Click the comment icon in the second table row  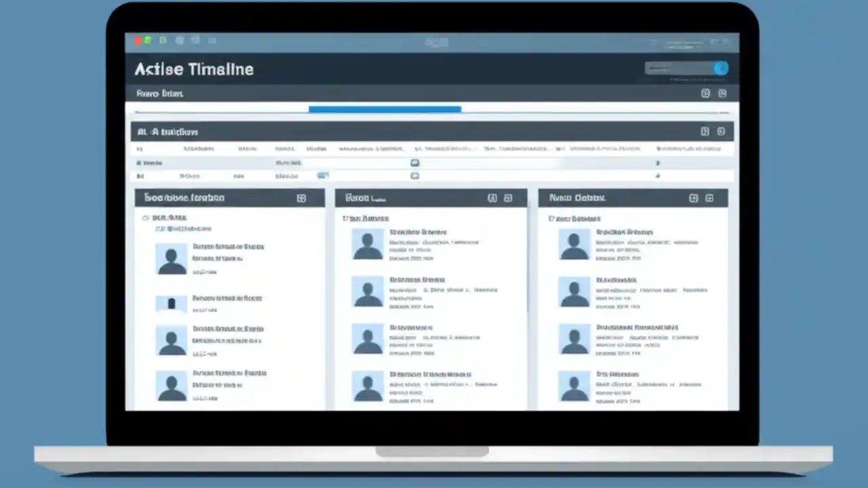[414, 176]
